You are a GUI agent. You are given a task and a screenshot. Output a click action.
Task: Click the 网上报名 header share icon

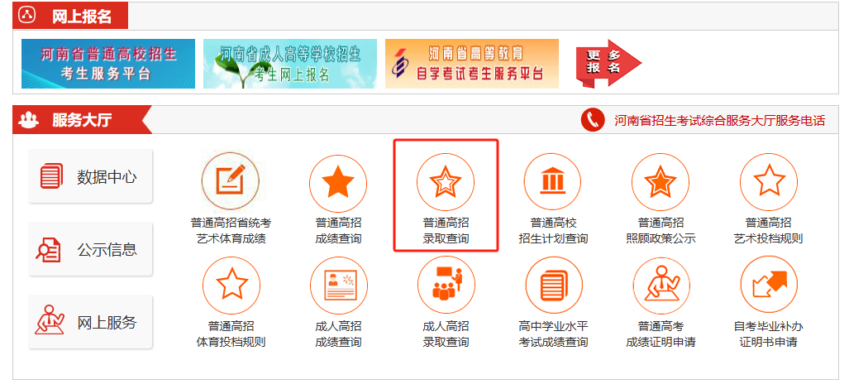(x=27, y=16)
